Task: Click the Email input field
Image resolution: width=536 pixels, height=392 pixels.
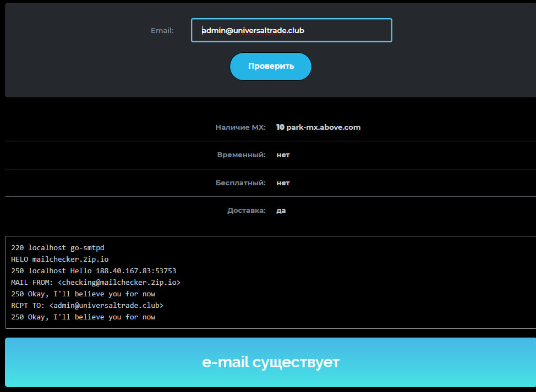Action: pos(291,30)
